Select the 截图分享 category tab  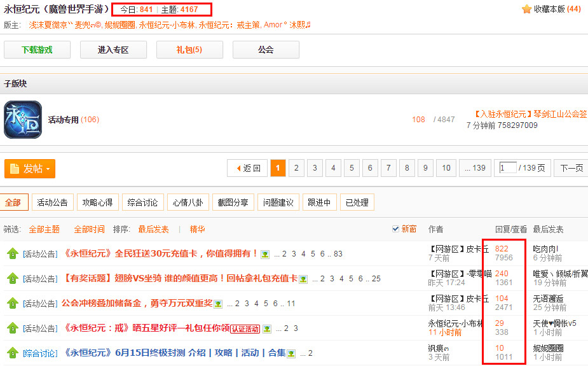(233, 202)
